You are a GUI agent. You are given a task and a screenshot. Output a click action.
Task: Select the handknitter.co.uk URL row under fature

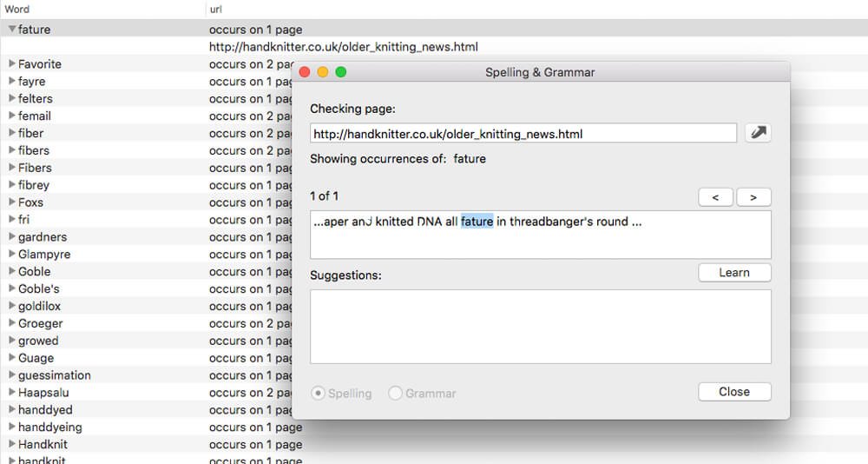pyautogui.click(x=344, y=47)
